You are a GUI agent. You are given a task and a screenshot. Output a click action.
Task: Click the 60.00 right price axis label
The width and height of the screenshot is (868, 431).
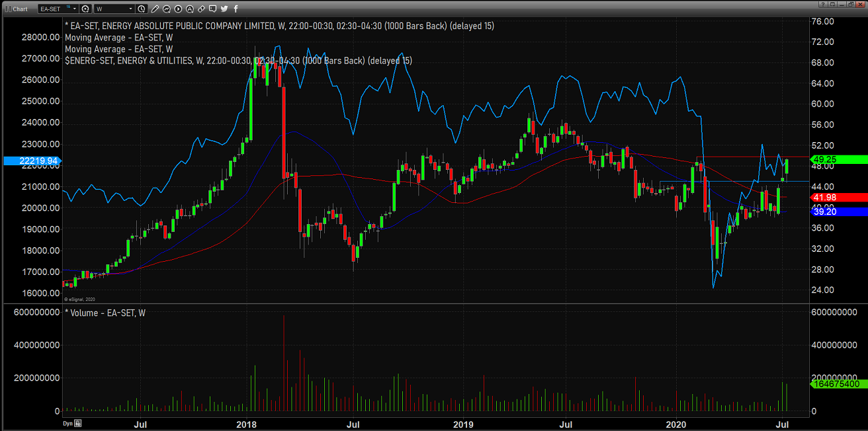point(822,104)
